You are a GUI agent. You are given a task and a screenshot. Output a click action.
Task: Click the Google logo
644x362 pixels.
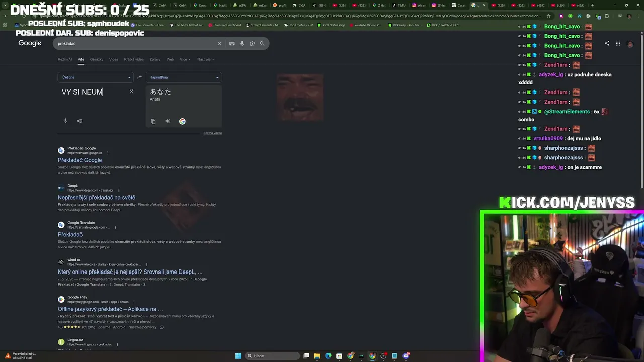click(x=30, y=43)
